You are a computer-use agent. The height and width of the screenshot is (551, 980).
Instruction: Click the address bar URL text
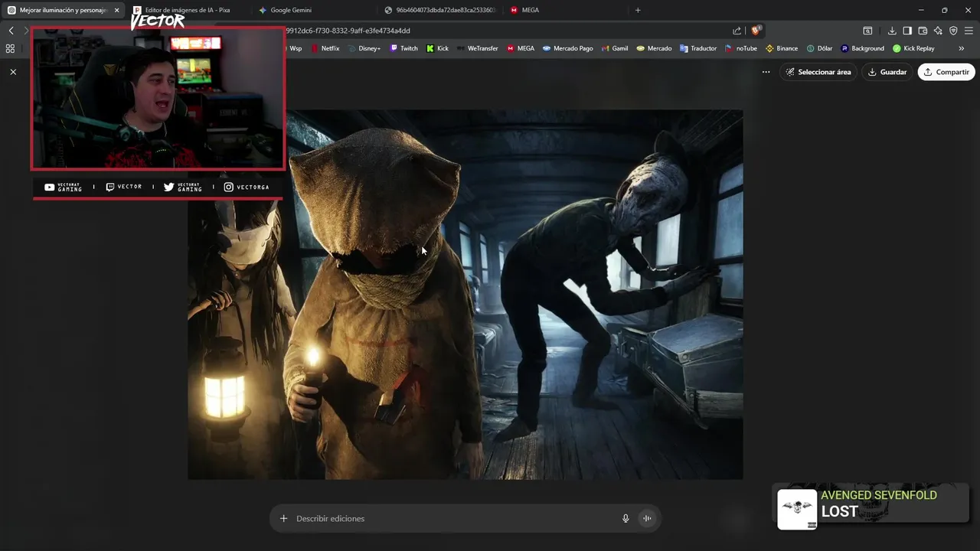(348, 31)
